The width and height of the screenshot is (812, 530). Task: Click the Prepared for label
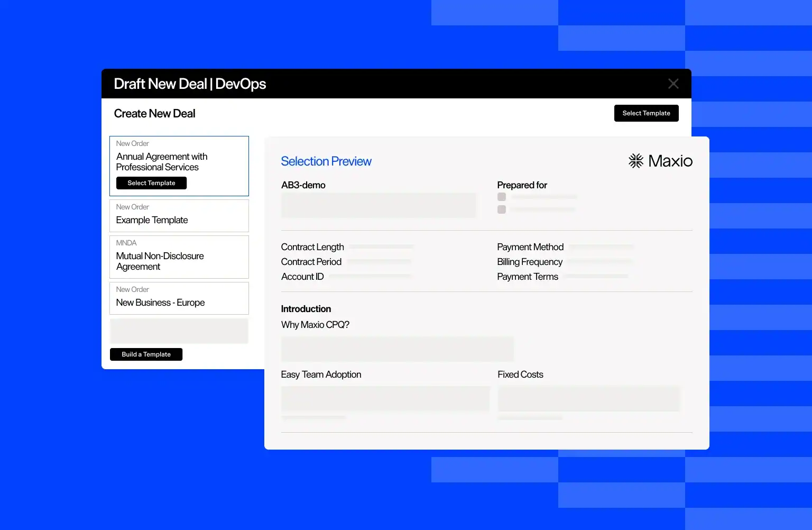[522, 185]
